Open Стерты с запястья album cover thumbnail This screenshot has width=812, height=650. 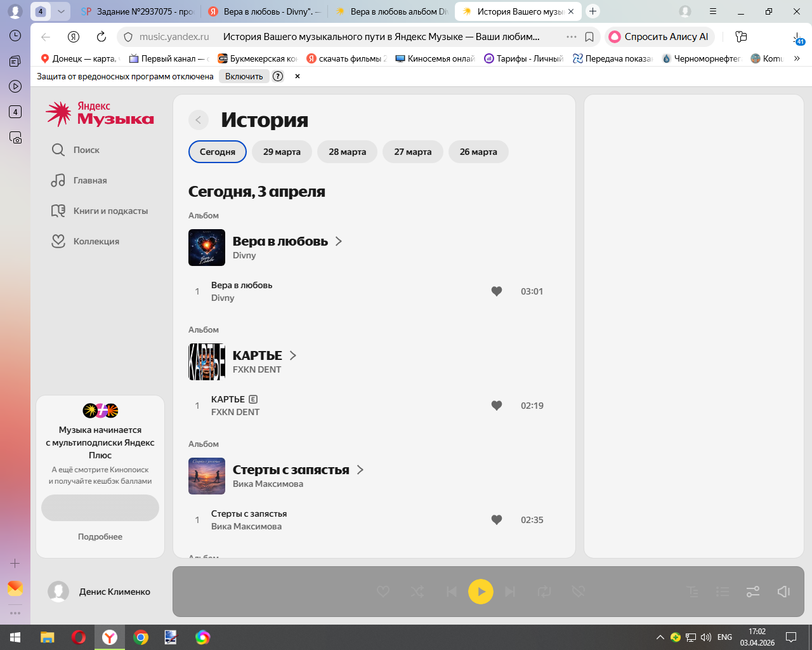[207, 476]
